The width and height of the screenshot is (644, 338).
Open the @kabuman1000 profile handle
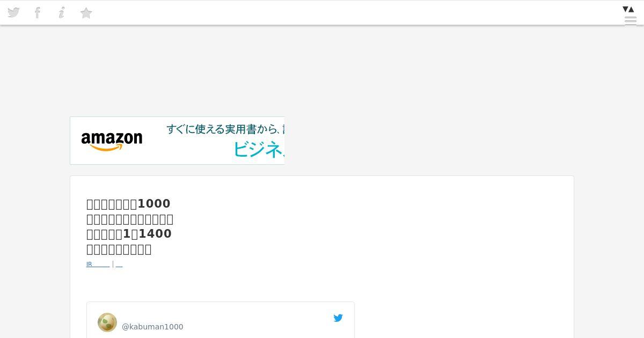[x=152, y=327]
